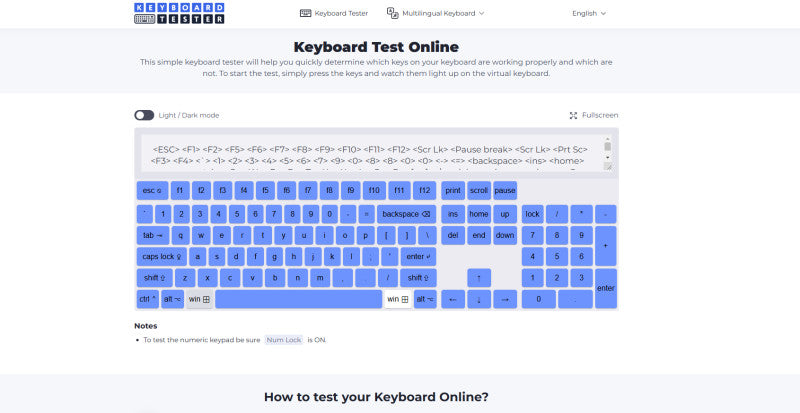Click the numpad asterisk key
800x413 pixels.
[x=581, y=214]
